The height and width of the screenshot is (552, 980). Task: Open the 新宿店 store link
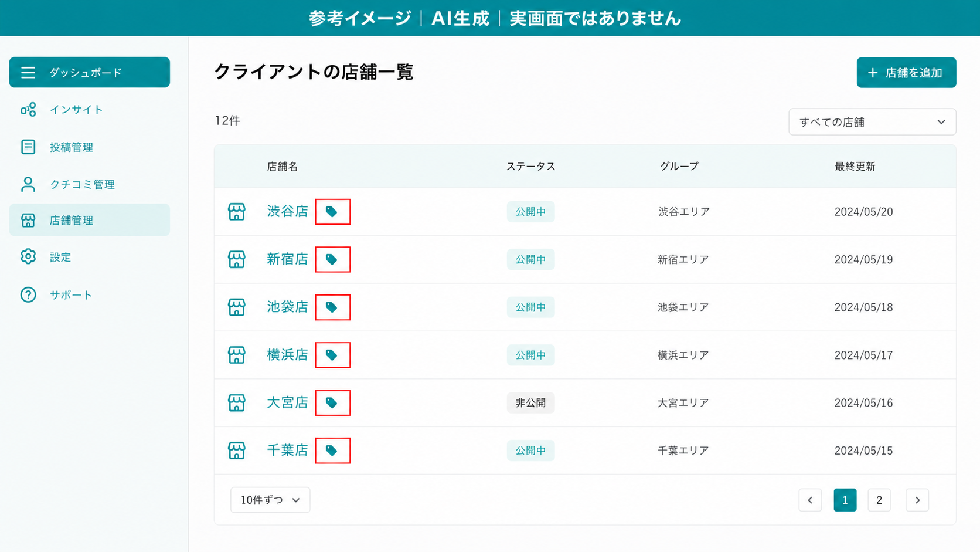click(287, 259)
